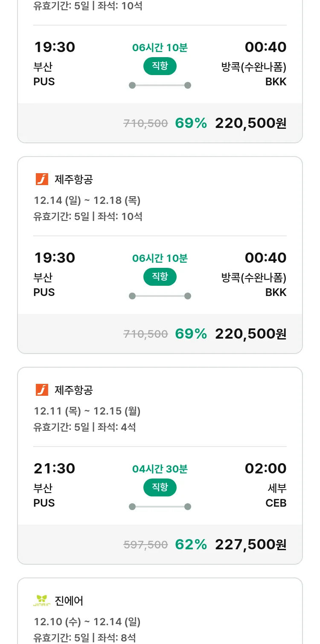Tap the 직항 badge on the Cebu flight
The height and width of the screenshot is (644, 320).
(160, 487)
